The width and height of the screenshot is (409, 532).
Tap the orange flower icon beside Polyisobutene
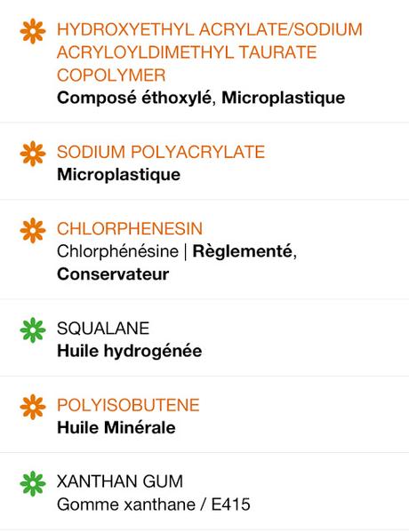33,407
